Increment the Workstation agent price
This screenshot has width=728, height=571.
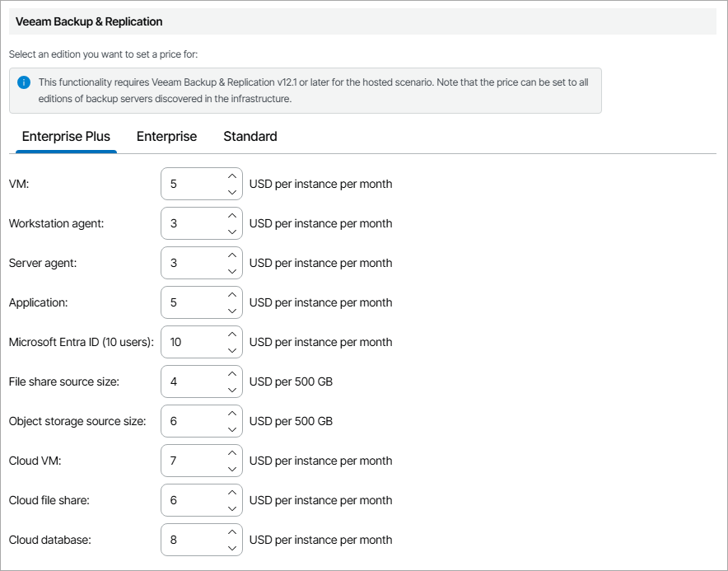(x=231, y=215)
